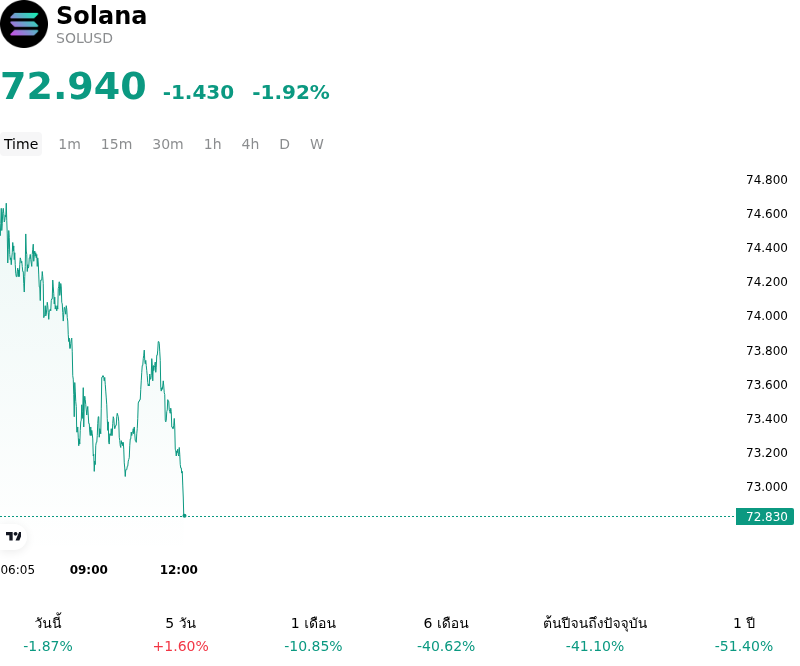Open the TradingView logo badge
Viewport: 800px width, 666px height.
[x=13, y=536]
